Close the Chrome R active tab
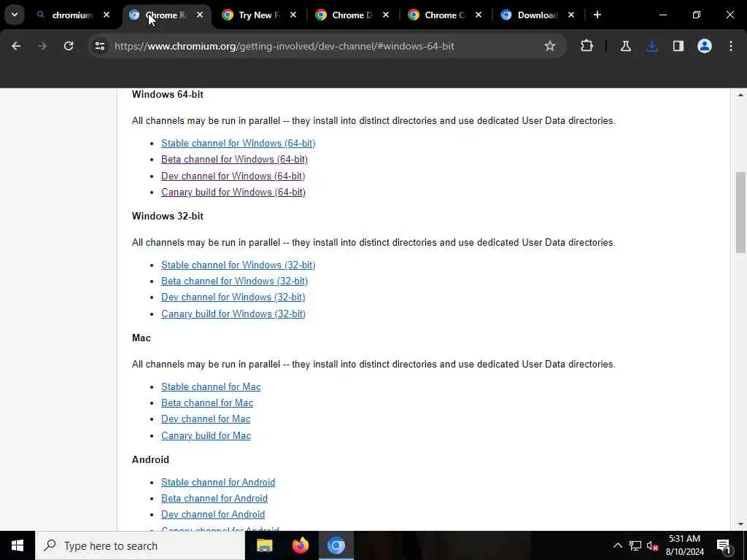The image size is (747, 560). [x=200, y=15]
